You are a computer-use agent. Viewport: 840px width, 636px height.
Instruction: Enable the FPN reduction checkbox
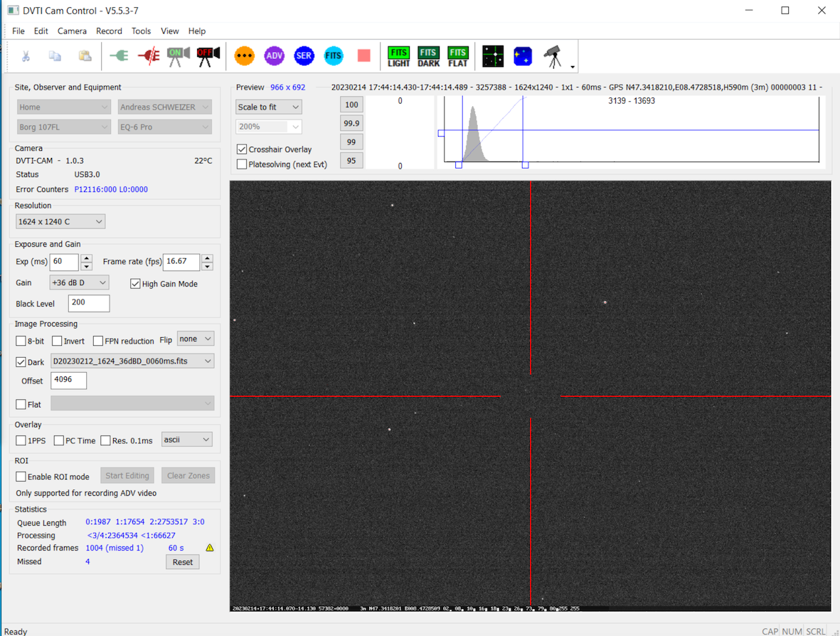tap(98, 341)
